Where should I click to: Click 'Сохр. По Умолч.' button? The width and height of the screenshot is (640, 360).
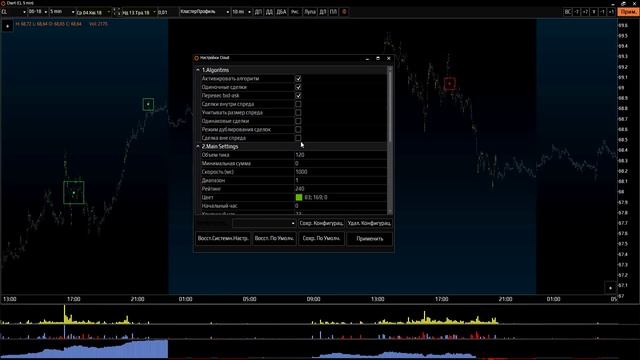(321, 238)
